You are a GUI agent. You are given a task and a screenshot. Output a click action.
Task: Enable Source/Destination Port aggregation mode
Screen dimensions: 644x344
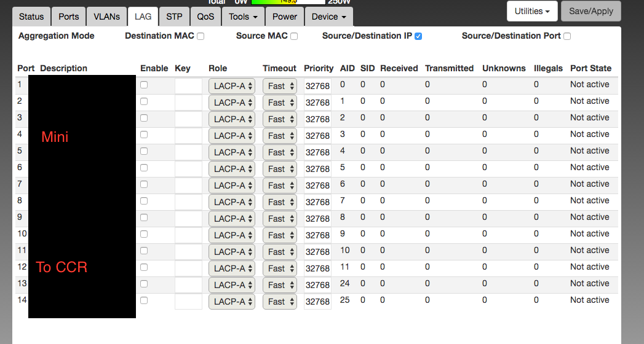[567, 36]
